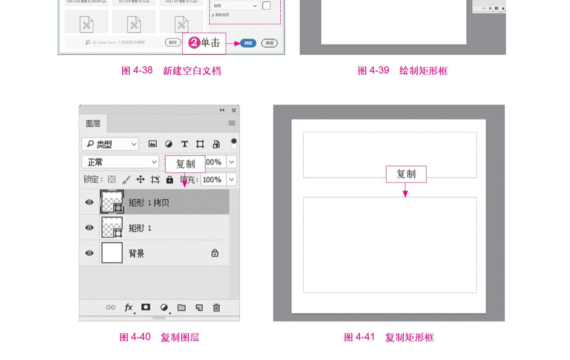The image size is (570, 360).
Task: Hide the 矩形 1 layer
Action: tap(89, 228)
